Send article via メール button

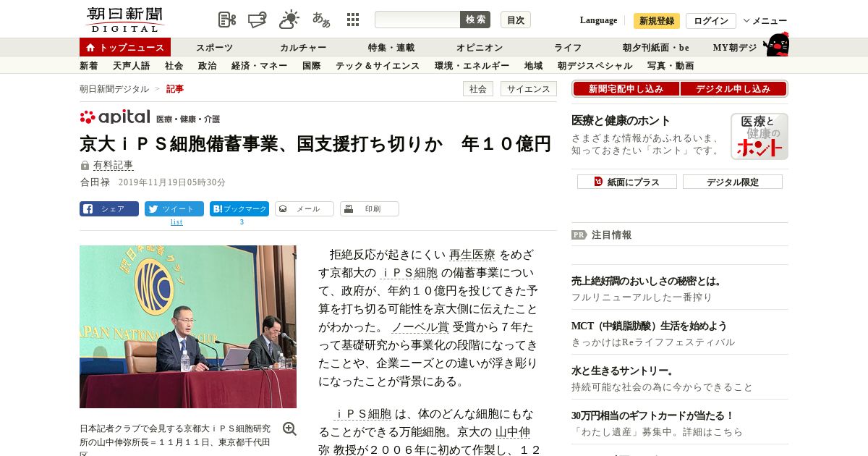tap(305, 209)
